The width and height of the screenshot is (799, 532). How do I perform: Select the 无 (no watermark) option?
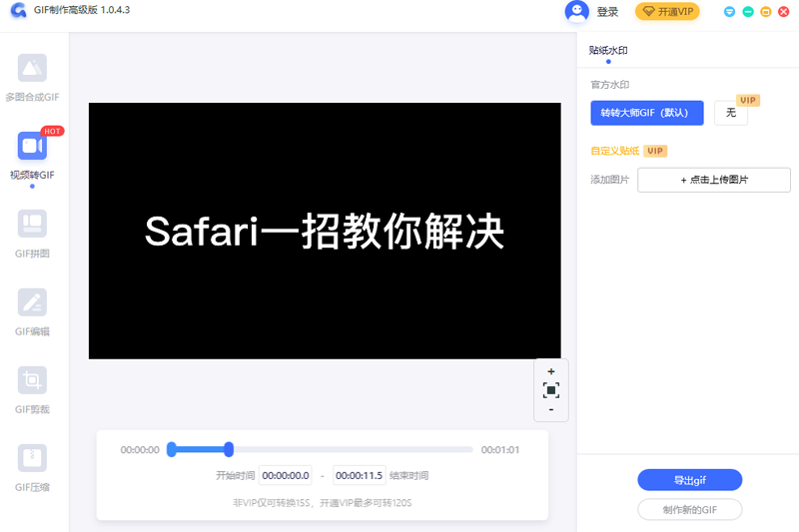click(x=731, y=113)
